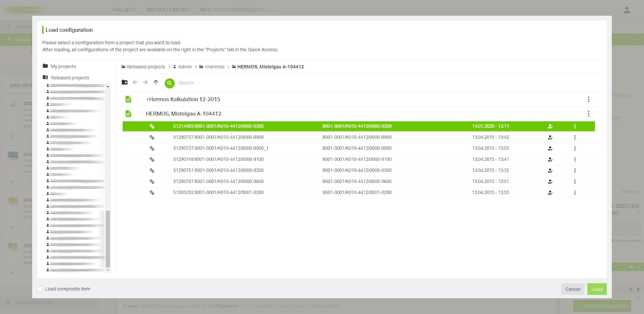The height and width of the screenshot is (314, 644).
Task: Expand the My projects folder
Action: (63, 66)
